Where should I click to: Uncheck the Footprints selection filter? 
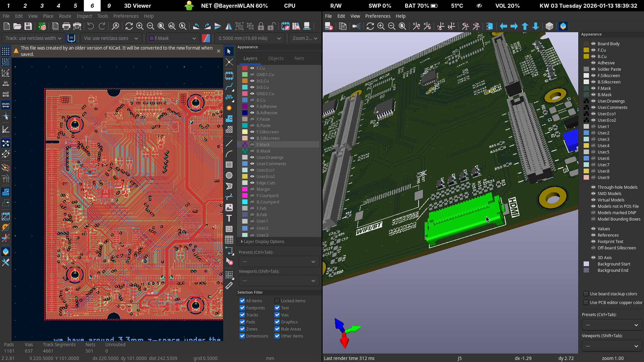point(242,308)
